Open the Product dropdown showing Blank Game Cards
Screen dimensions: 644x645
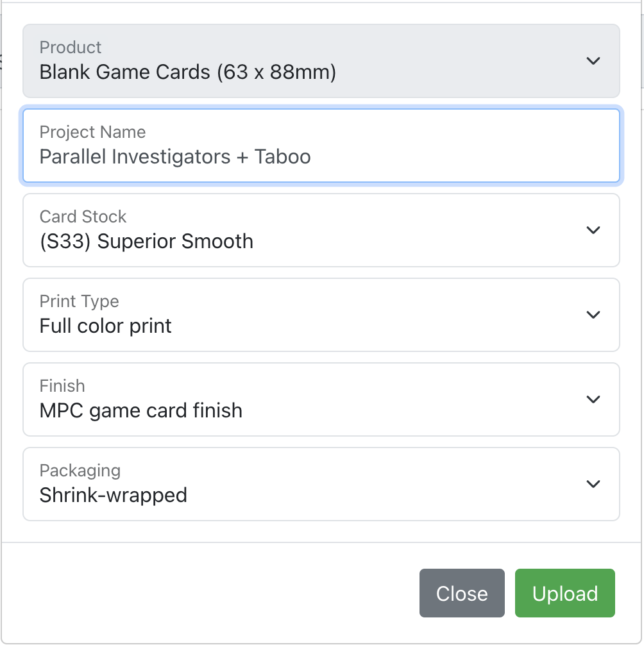321,61
